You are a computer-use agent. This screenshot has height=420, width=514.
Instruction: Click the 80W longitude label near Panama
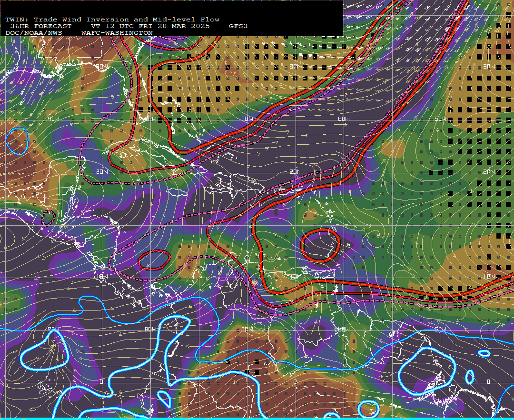[x=150, y=329]
